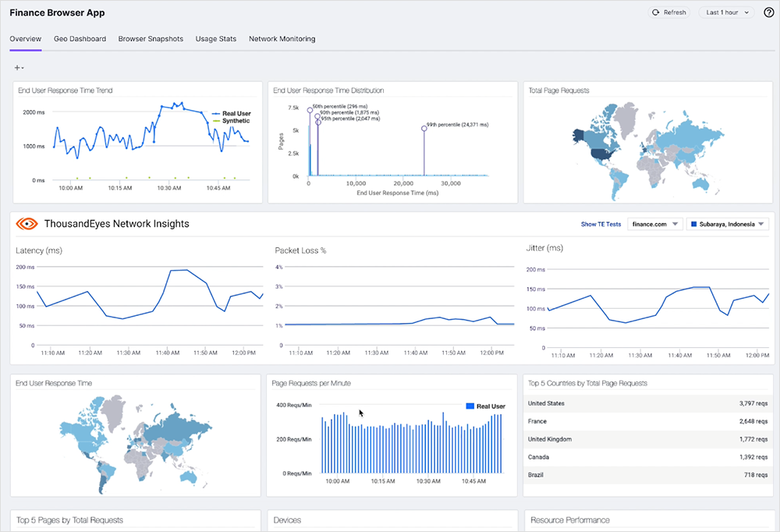This screenshot has height=532, width=780.
Task: Click the 99th percentile marker on distribution chart
Action: coord(424,129)
